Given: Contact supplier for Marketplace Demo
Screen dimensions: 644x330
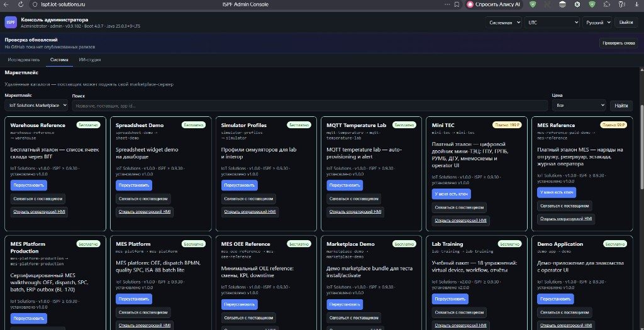Looking at the screenshot, I should pyautogui.click(x=354, y=317).
